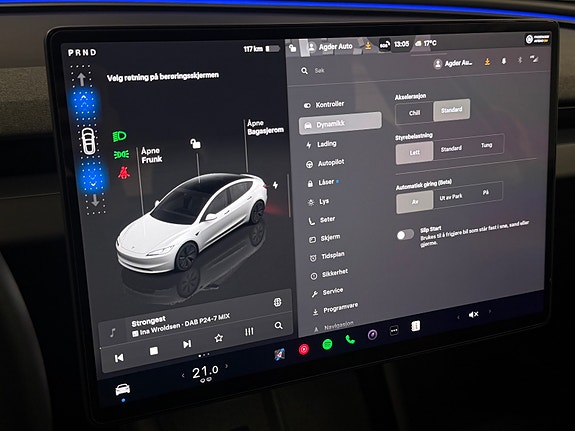
Task: Open the navigation app in the dock
Action: 279,354
